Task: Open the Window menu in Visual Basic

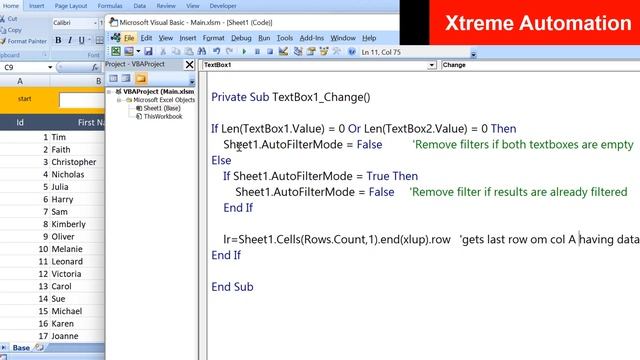Action: (x=343, y=38)
